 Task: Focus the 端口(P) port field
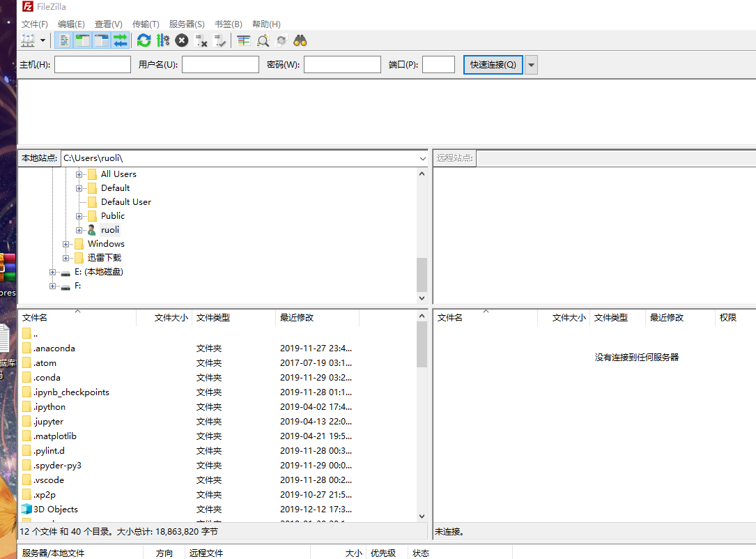tap(439, 65)
